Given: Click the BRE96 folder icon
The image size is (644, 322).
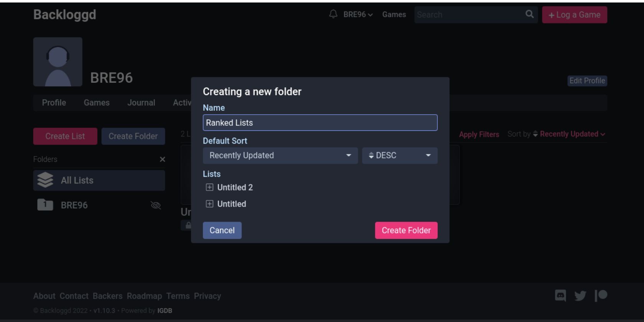Looking at the screenshot, I should pyautogui.click(x=45, y=205).
